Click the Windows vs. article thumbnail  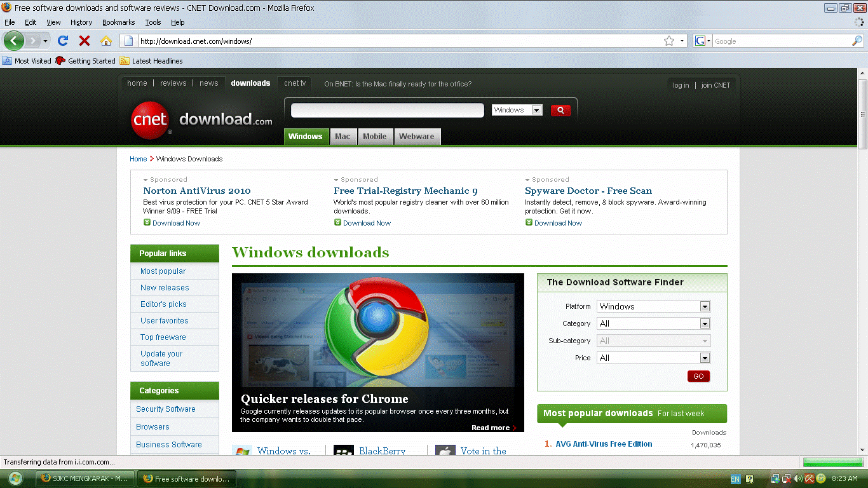pyautogui.click(x=242, y=450)
